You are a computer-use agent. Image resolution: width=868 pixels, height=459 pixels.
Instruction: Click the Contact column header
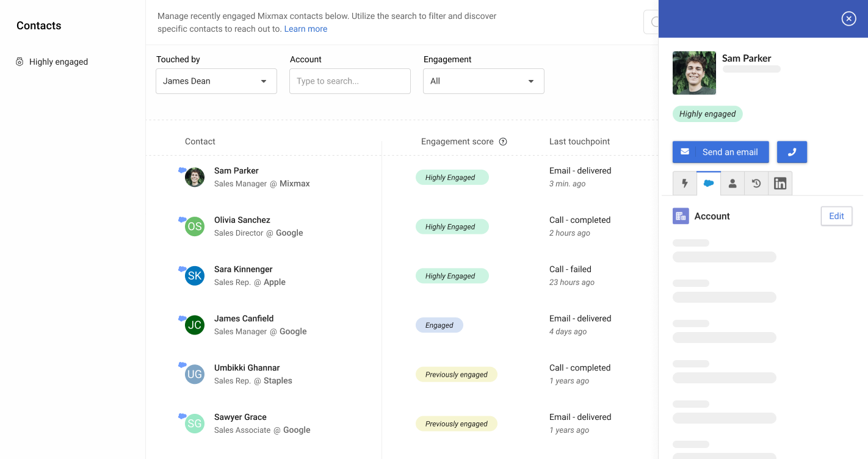coord(200,142)
